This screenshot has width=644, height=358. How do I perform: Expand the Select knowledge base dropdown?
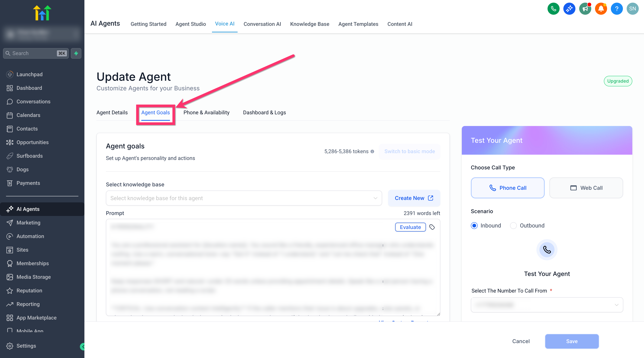click(244, 198)
